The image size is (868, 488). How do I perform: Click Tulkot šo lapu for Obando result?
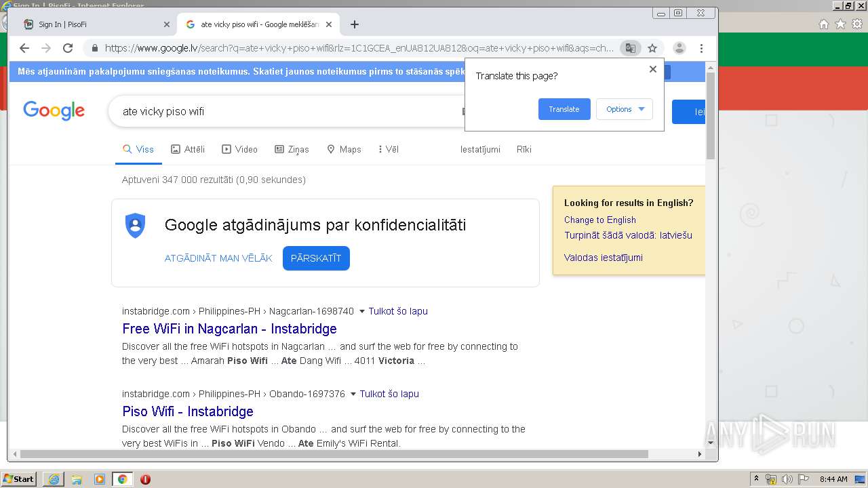coord(389,394)
